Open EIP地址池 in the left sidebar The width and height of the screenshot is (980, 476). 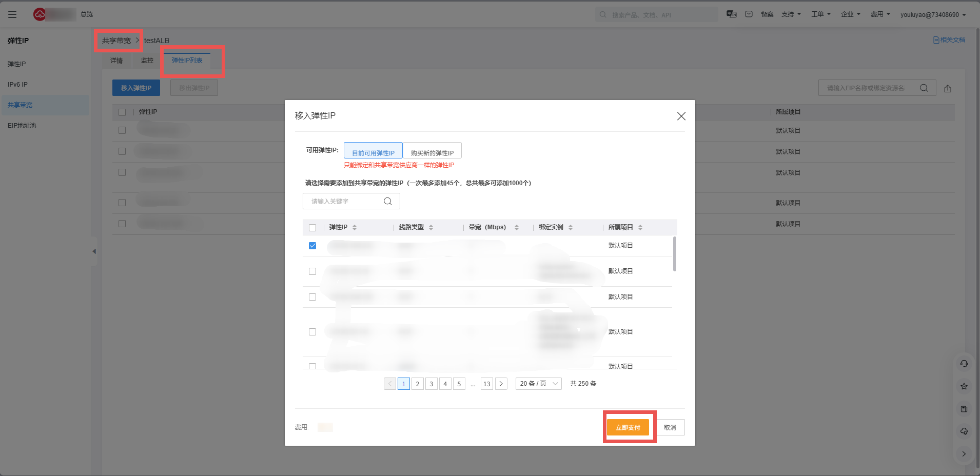coord(22,126)
